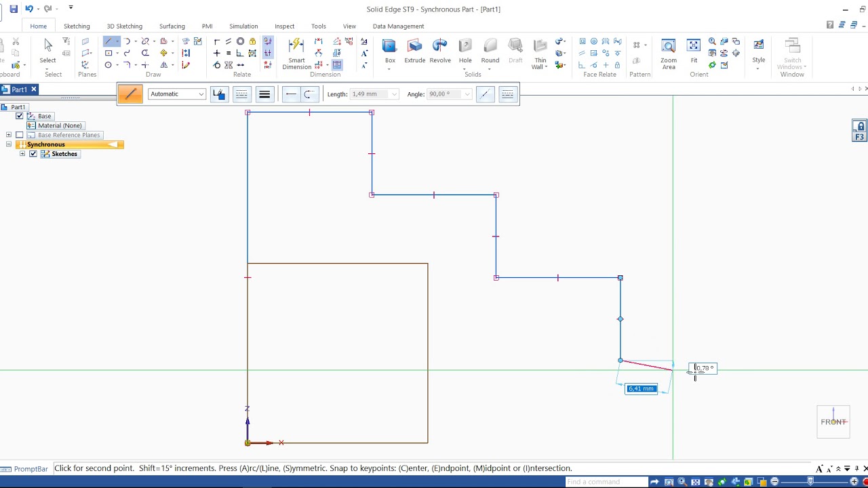Click the zoom tool in Orient group

[x=712, y=41]
